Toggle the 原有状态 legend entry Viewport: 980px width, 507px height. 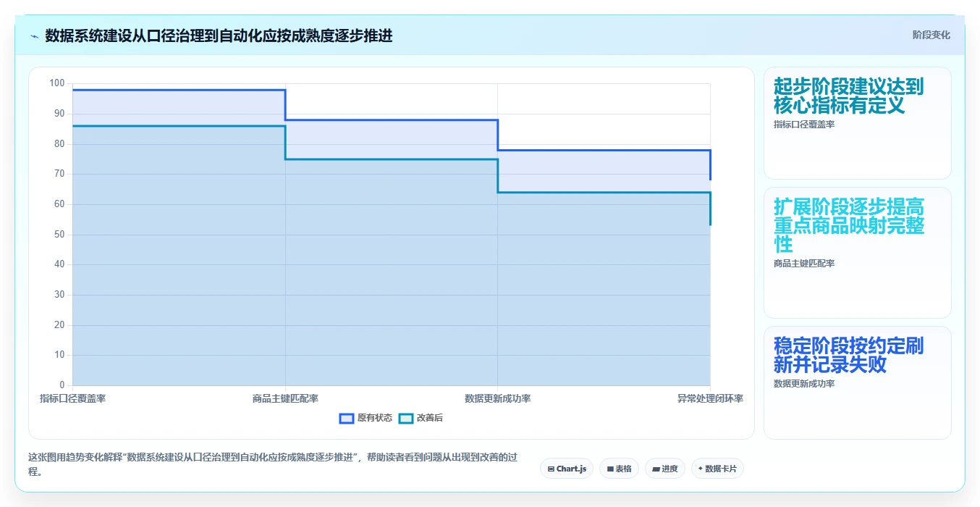(x=366, y=418)
